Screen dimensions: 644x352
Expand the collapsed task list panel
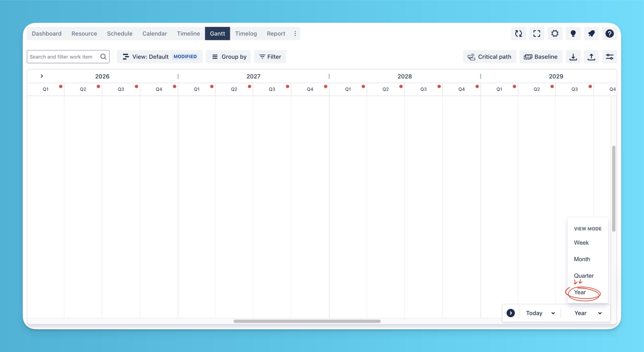point(42,76)
